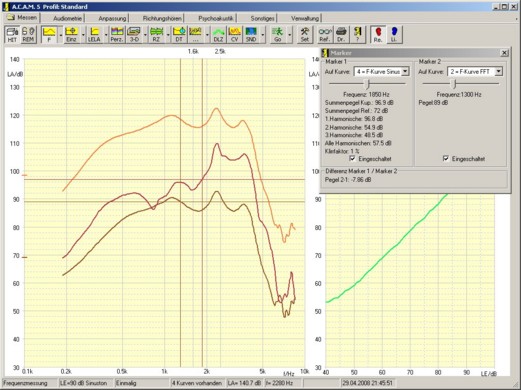This screenshot has height=390, width=521.
Task: Expand Marker 1 Auf Kurve dropdown
Action: coord(405,71)
